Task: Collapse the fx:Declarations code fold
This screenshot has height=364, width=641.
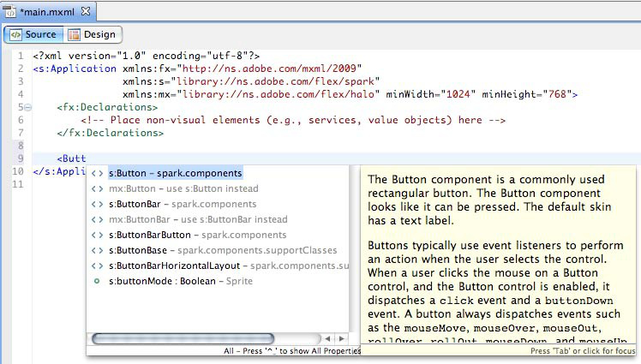Action: tap(28, 108)
